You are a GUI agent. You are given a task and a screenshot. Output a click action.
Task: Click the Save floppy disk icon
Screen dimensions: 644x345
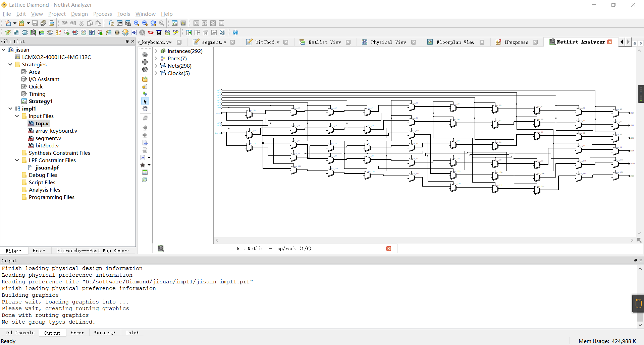pos(35,23)
